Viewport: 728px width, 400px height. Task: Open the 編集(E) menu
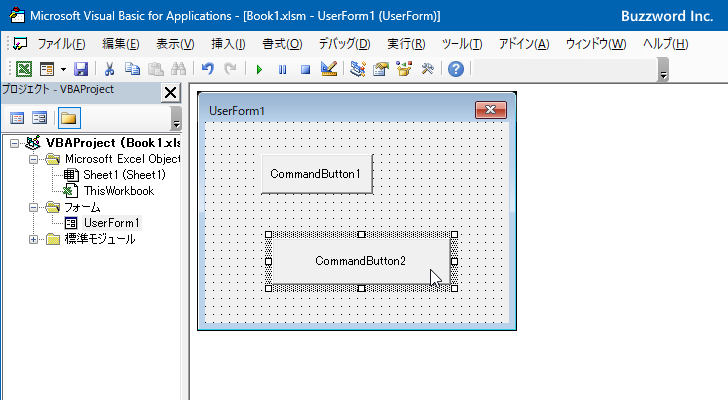(120, 44)
